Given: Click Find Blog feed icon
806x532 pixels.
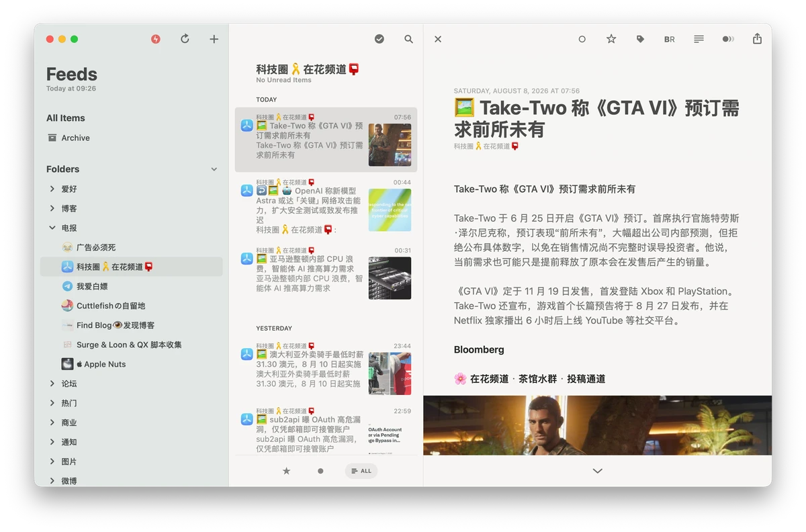Looking at the screenshot, I should pyautogui.click(x=67, y=325).
